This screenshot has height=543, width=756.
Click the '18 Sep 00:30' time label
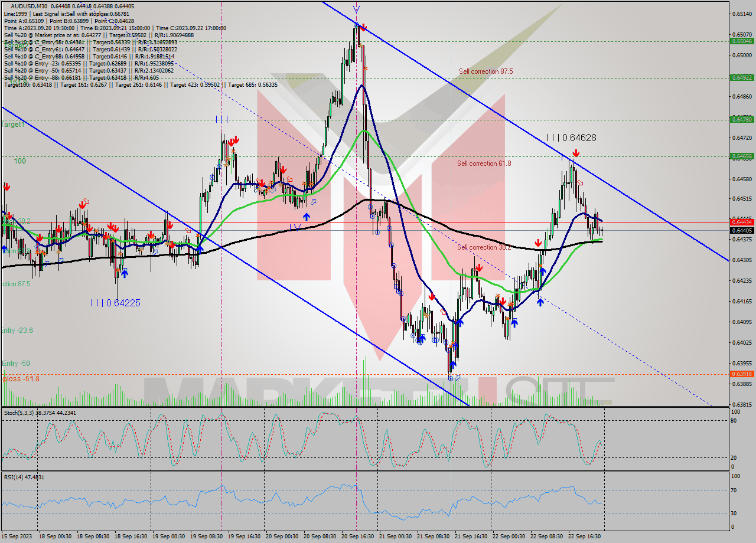56,537
